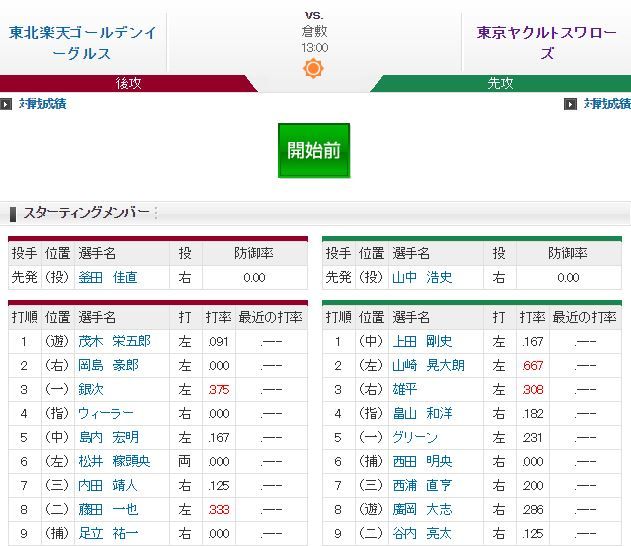631x546 pixels.
Task: Click グリーン's batting average .231
Action: 533,438
